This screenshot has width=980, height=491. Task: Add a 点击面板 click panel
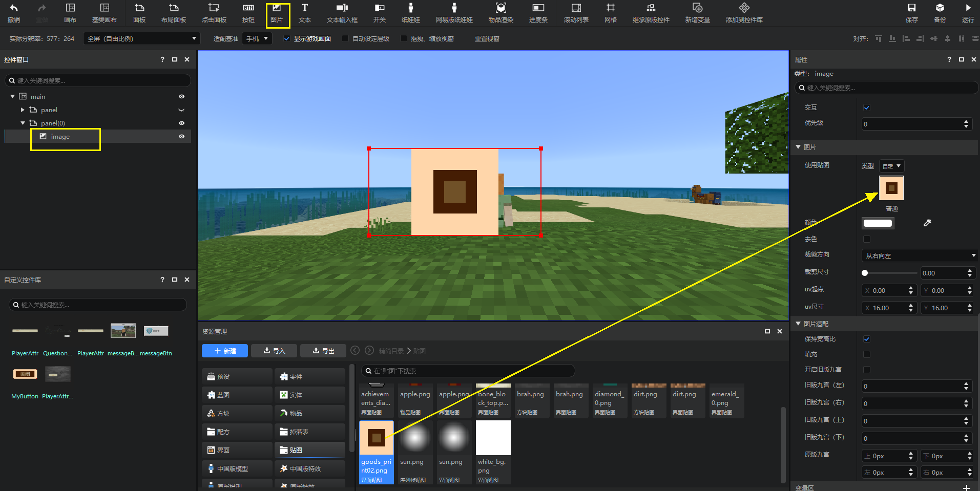pos(214,13)
